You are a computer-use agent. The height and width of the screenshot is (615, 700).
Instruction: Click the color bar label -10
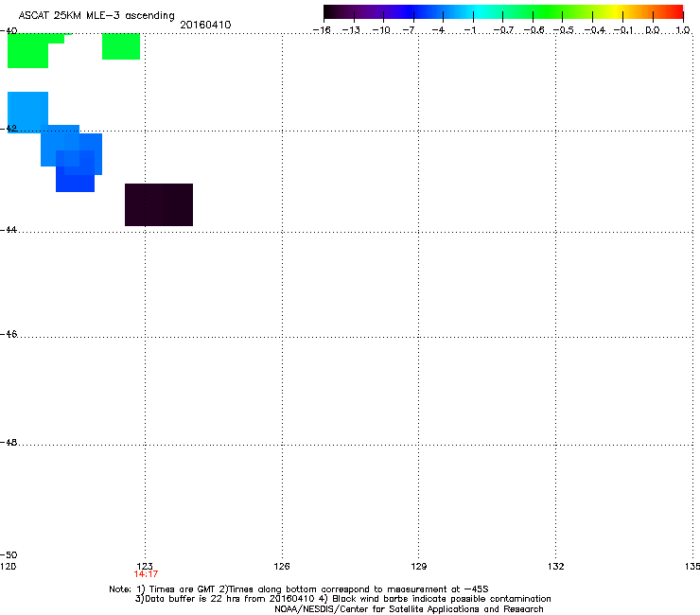coord(381,30)
